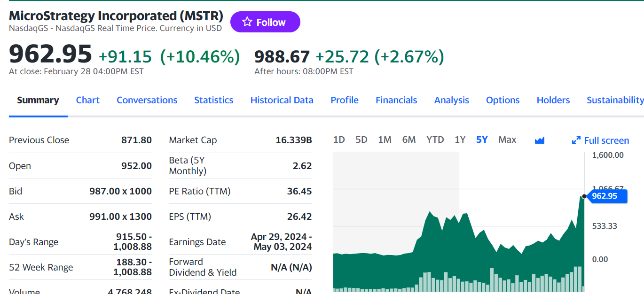Viewport: 644px width, 294px height.
Task: Select the YTD chart range
Action: (x=435, y=139)
